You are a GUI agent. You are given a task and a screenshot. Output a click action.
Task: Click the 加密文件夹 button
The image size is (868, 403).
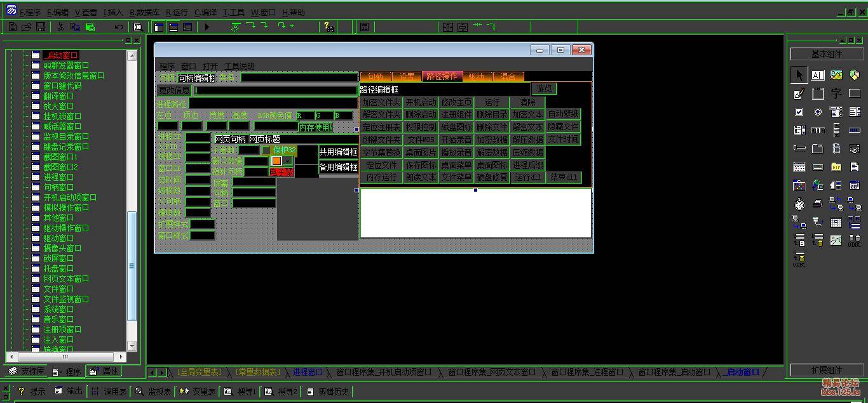coord(381,102)
